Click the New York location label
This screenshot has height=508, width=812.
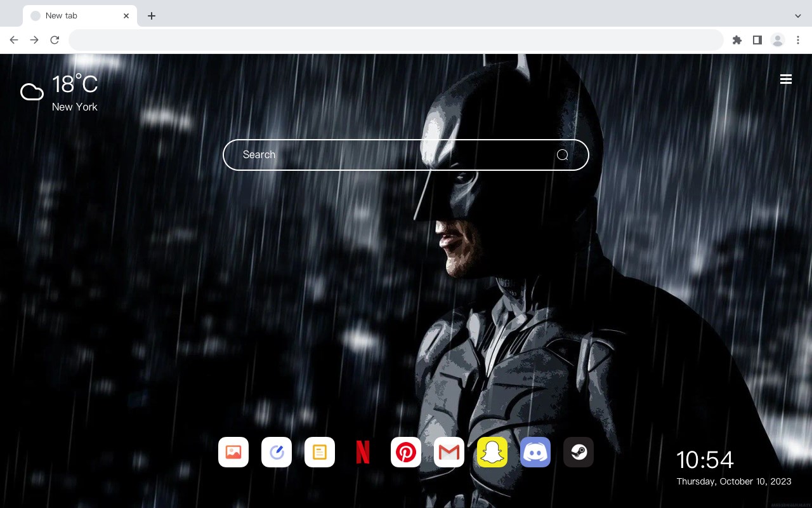coord(75,107)
